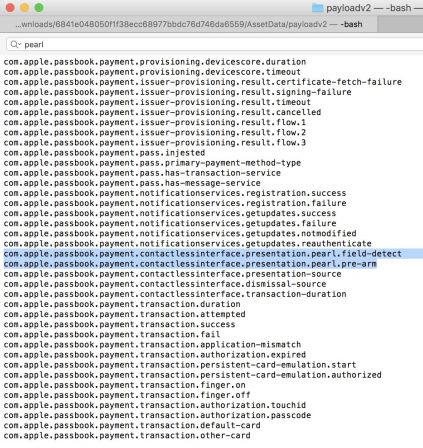Click the line ending result.cancelled

(162, 112)
